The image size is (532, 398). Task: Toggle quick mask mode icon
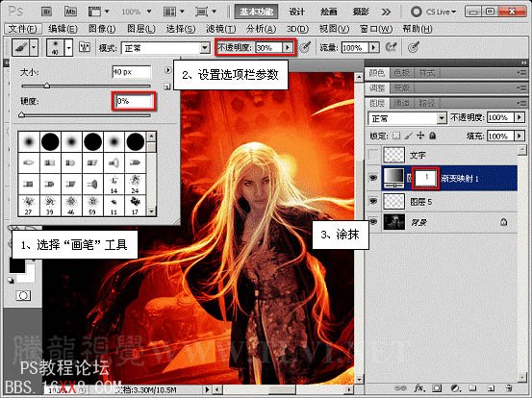click(x=23, y=296)
